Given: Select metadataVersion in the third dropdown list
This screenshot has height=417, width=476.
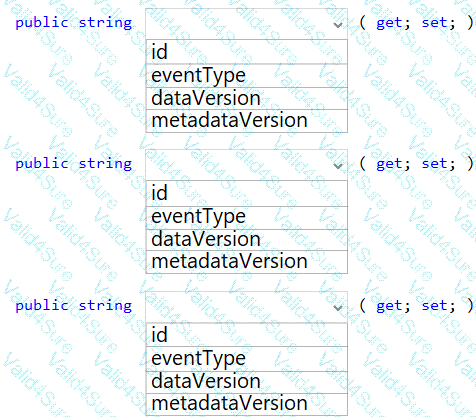Looking at the screenshot, I should pyautogui.click(x=247, y=404).
